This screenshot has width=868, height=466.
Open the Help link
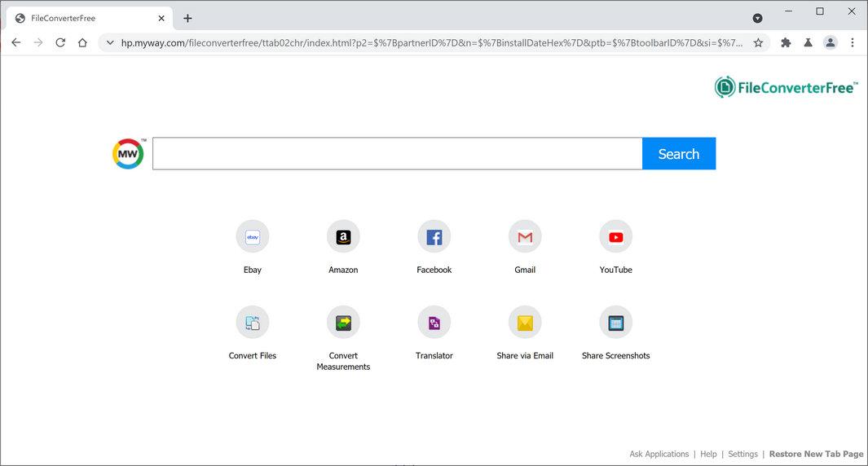click(x=708, y=454)
